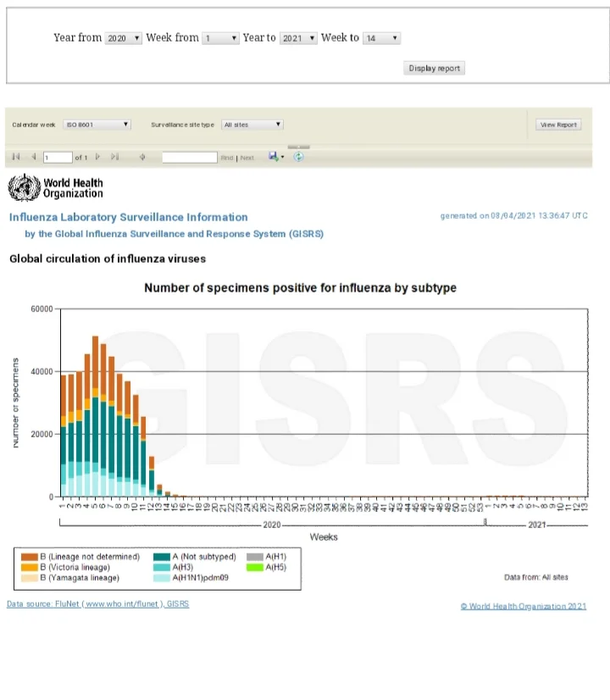Open the Year to dropdown
The image size is (610, 700).
coord(299,38)
